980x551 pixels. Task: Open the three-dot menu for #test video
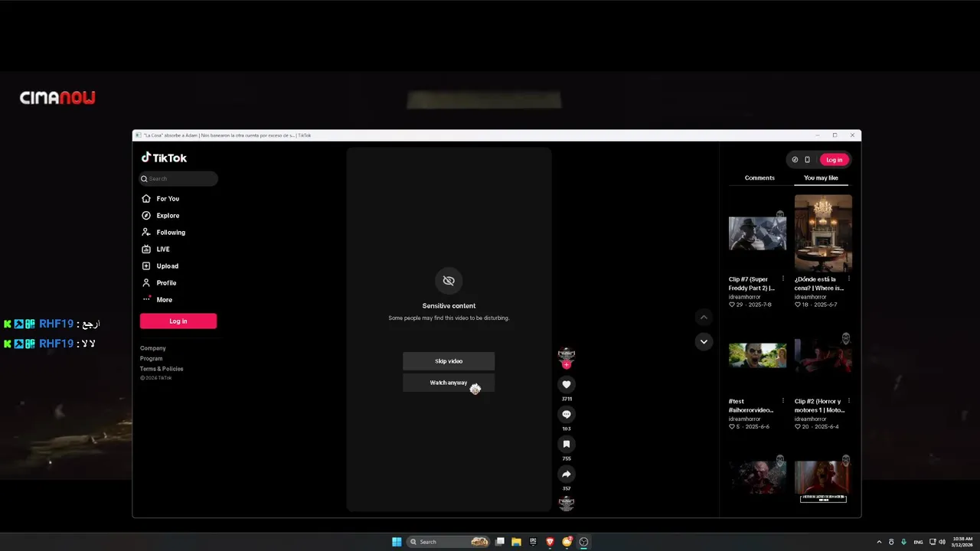[782, 400]
